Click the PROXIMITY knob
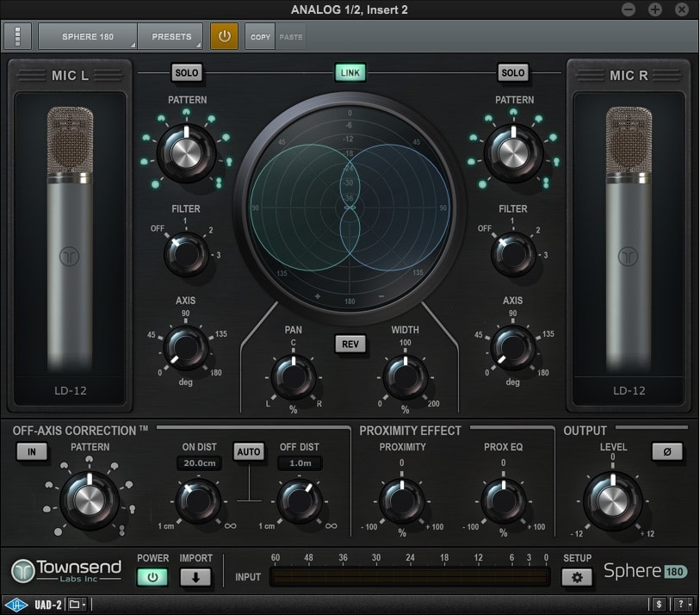This screenshot has width=700, height=615. tap(402, 501)
